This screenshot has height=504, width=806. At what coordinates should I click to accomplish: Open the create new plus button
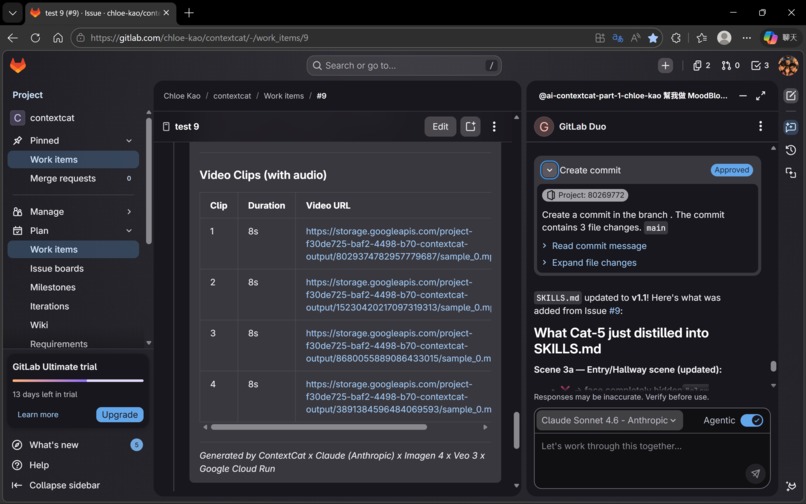click(665, 65)
